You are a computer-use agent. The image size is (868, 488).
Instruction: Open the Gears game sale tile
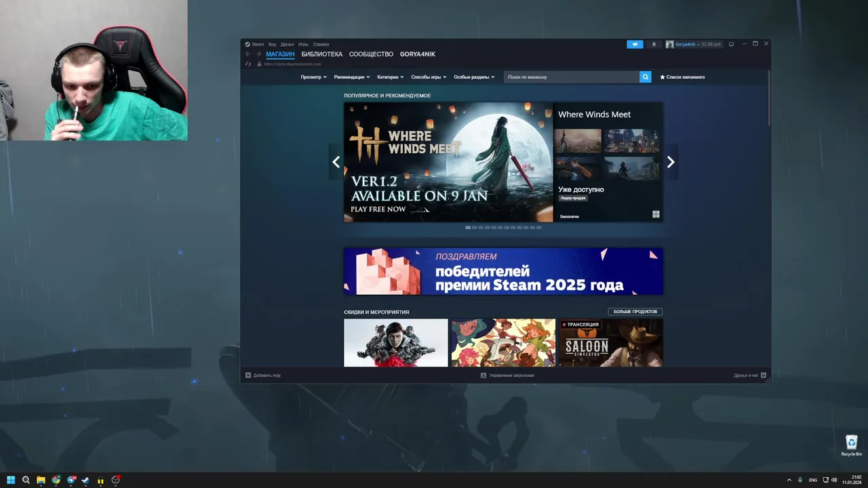(x=396, y=343)
